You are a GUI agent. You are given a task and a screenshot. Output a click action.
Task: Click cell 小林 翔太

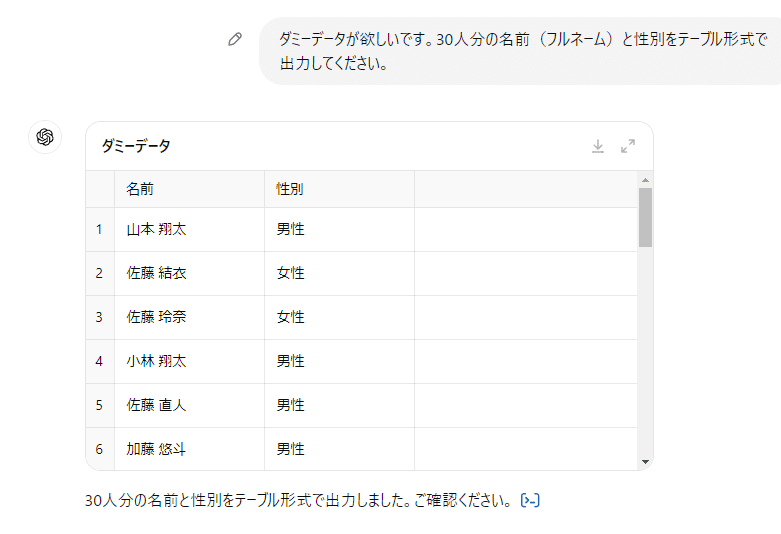click(189, 361)
